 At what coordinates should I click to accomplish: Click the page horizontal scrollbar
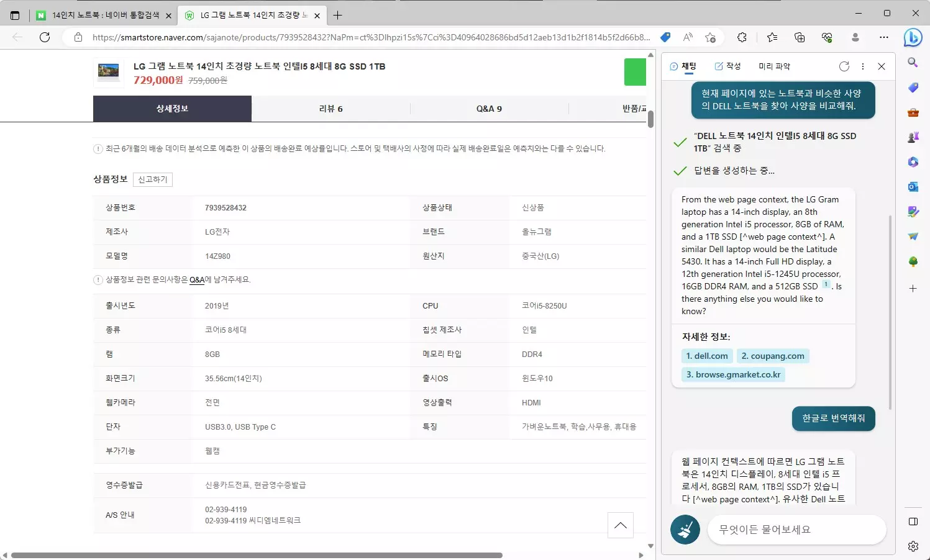(257, 555)
